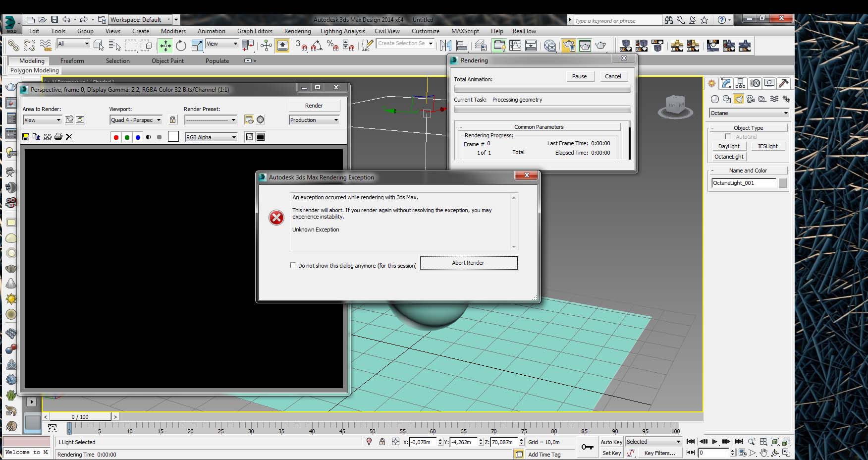The height and width of the screenshot is (460, 868).
Task: Click the Mirror tool icon
Action: click(445, 46)
